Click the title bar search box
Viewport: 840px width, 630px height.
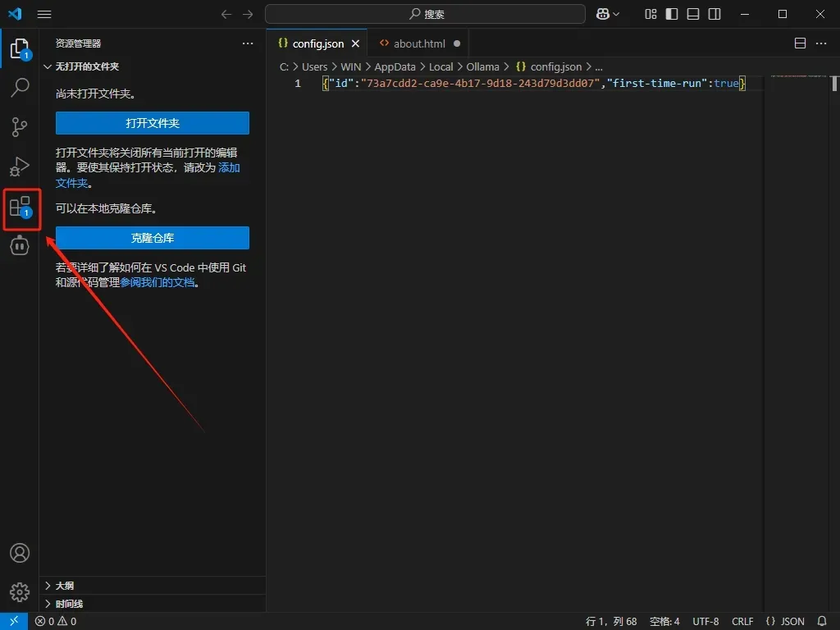tap(426, 15)
